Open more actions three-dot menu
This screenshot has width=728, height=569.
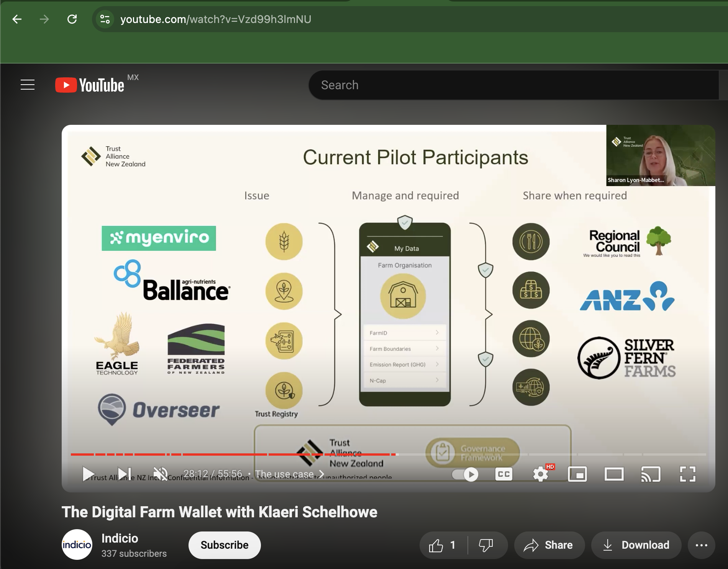pyautogui.click(x=701, y=545)
